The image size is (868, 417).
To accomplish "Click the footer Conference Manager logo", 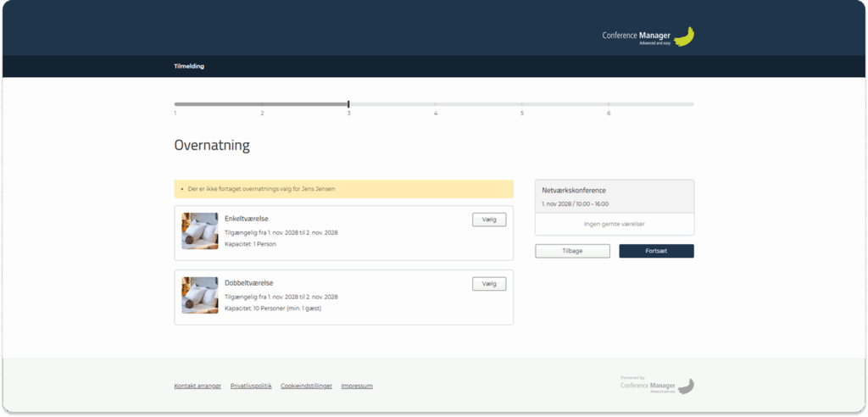I will 657,386.
